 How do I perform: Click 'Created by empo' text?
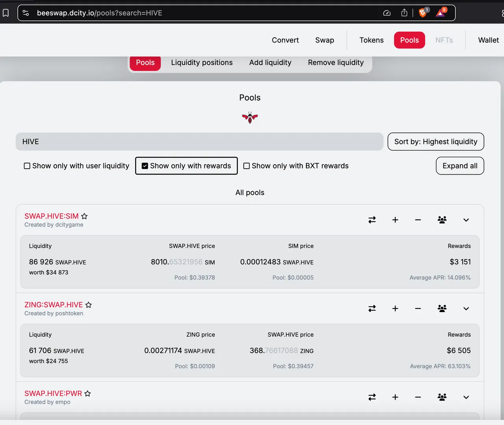tap(47, 402)
